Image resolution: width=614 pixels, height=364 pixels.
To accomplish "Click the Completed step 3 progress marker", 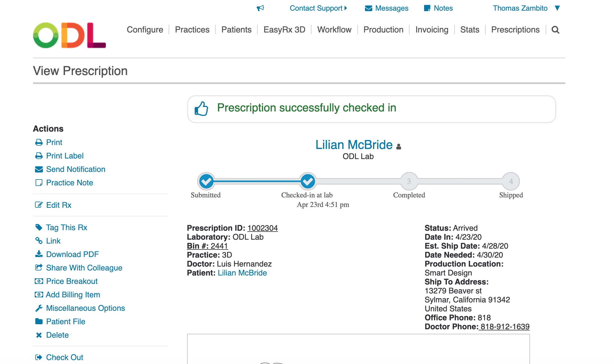I will pos(409,181).
